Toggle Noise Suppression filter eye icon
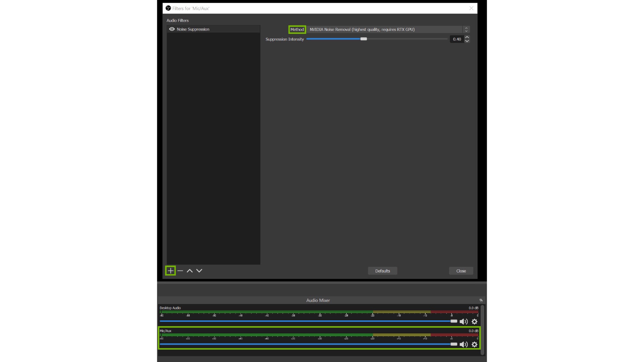 [x=172, y=29]
